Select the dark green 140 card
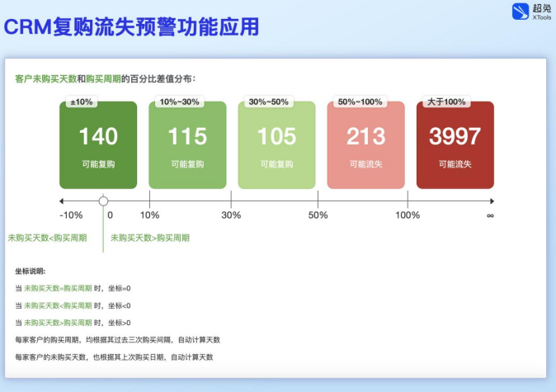 [x=98, y=145]
